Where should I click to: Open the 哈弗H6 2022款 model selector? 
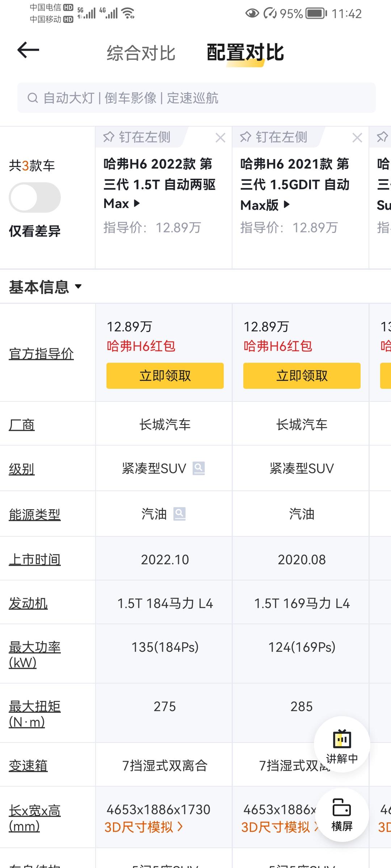click(159, 184)
